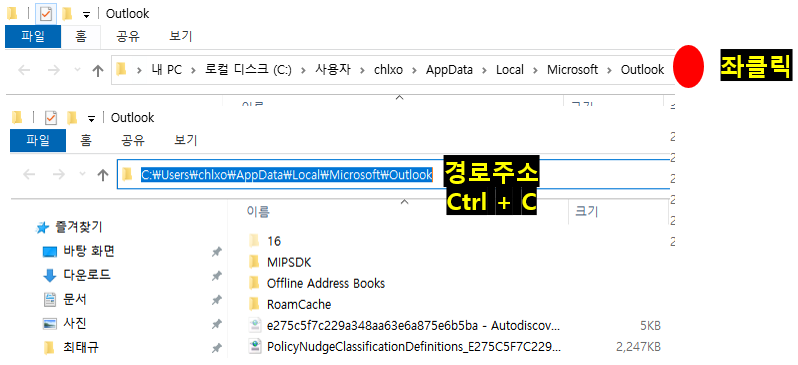Viewport: 798px width, 365px height.
Task: Expand chevron after chlxo in breadcrumb
Action: point(415,70)
